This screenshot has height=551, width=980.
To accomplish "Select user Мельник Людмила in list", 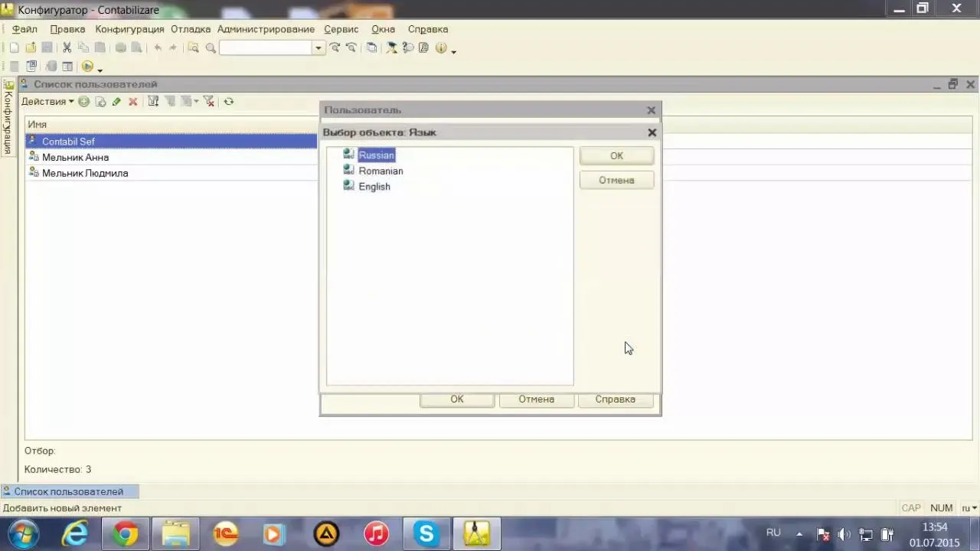I will (171, 173).
